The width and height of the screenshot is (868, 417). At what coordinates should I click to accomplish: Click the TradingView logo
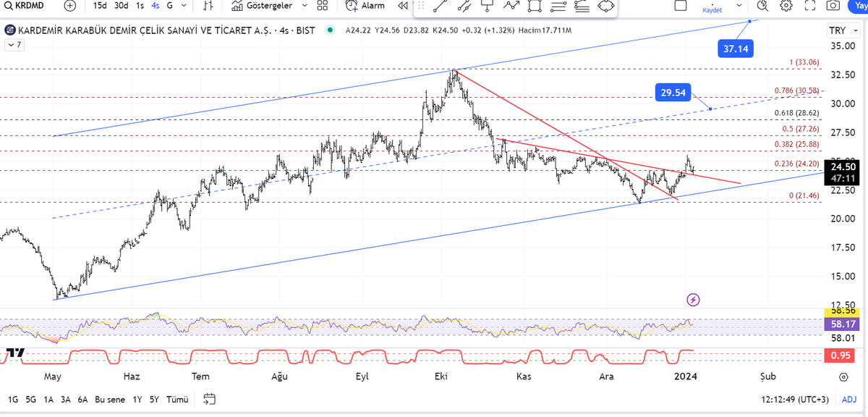[x=14, y=353]
